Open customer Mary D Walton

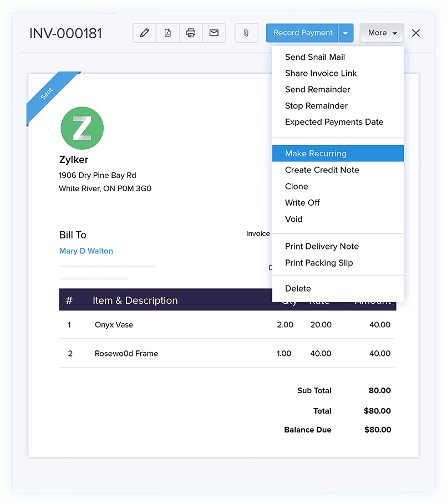(x=86, y=251)
